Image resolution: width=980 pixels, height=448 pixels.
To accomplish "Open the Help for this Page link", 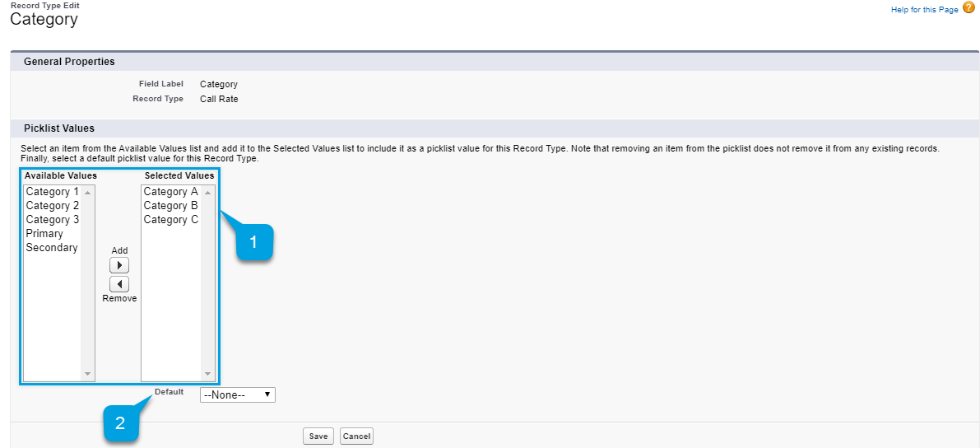I will [924, 10].
